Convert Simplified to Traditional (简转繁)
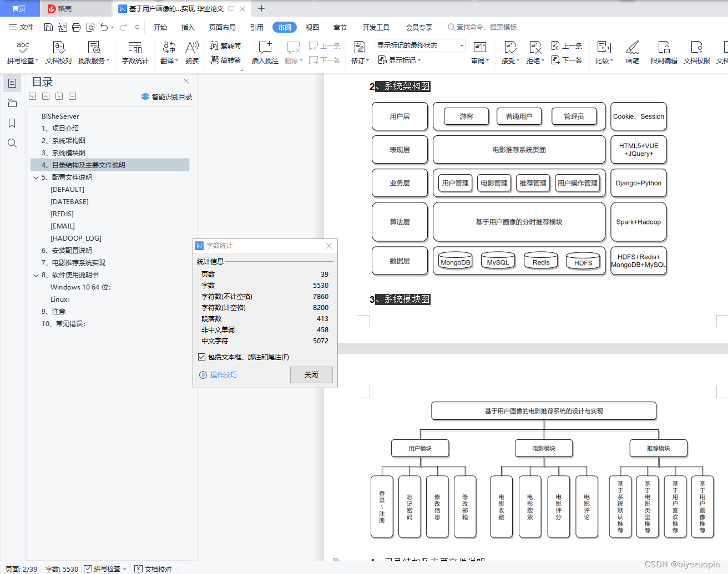This screenshot has height=574, width=728. pos(225,60)
